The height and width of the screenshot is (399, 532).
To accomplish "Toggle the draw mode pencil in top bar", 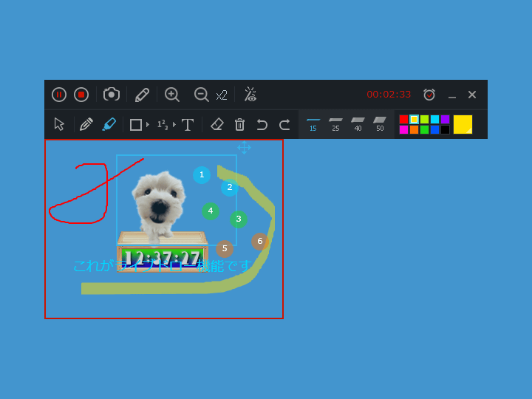I will tap(142, 95).
